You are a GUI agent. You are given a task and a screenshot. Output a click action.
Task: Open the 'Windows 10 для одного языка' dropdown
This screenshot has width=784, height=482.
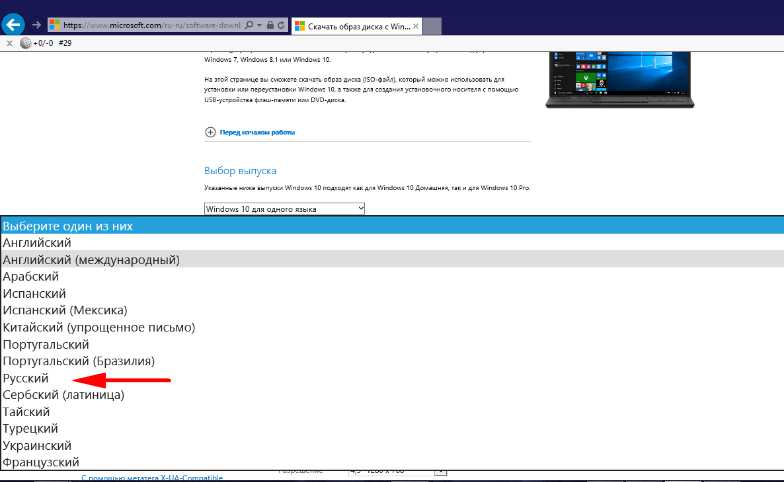tap(284, 208)
